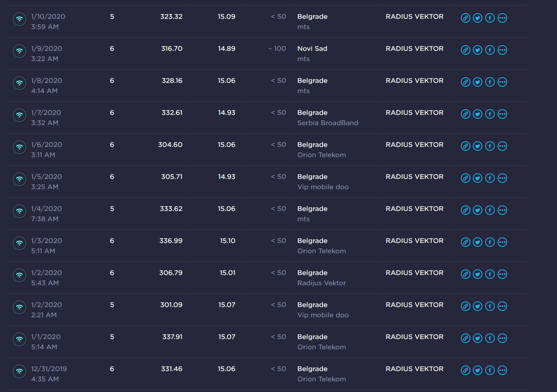The width and height of the screenshot is (557, 392).
Task: Copy link for 1/10/2020 result
Action: point(465,18)
